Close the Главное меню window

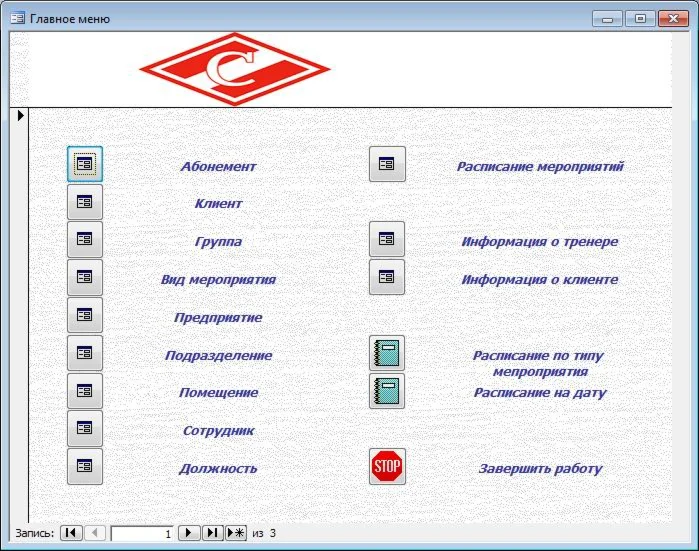point(673,19)
